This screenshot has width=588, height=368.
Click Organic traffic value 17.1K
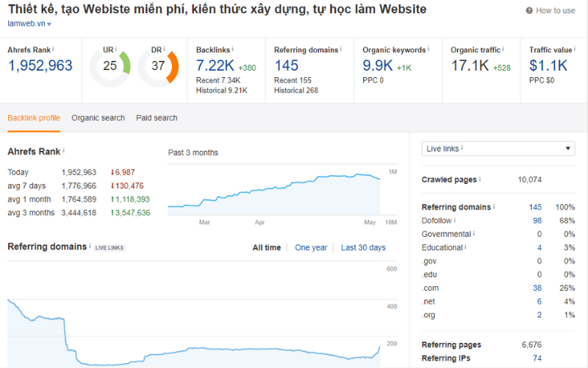coord(470,66)
